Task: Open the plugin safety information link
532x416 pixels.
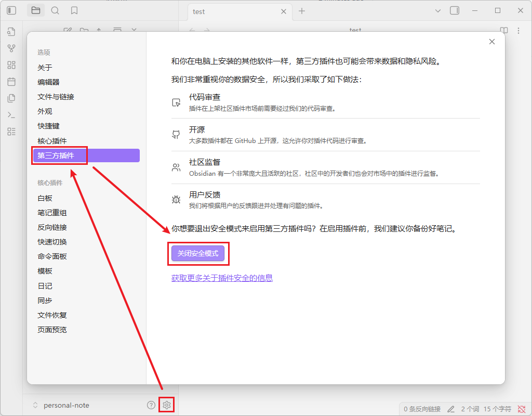Action: point(222,278)
